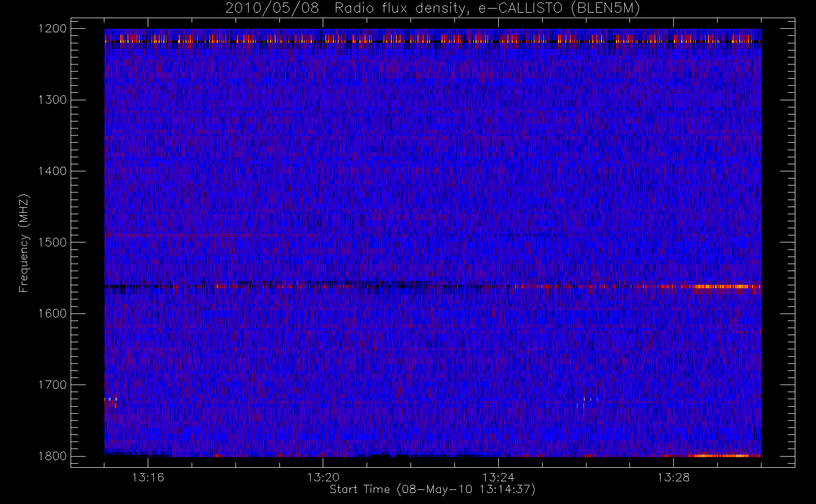Select the 1500 frequency tick label
This screenshot has height=504, width=816.
(52, 242)
